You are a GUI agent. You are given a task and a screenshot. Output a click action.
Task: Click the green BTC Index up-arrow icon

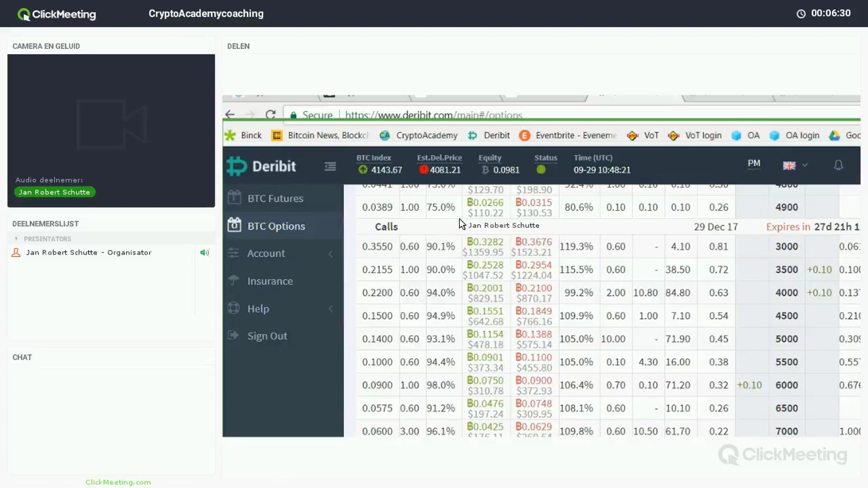[363, 169]
